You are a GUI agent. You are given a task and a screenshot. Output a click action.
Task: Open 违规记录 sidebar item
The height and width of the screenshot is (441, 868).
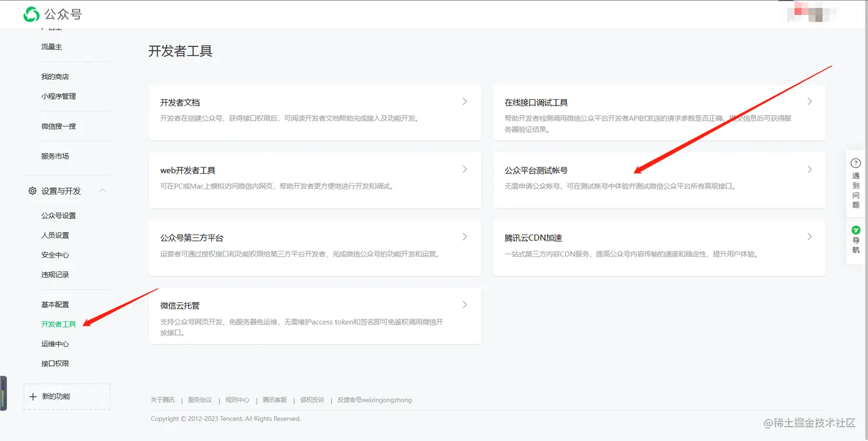coord(55,275)
